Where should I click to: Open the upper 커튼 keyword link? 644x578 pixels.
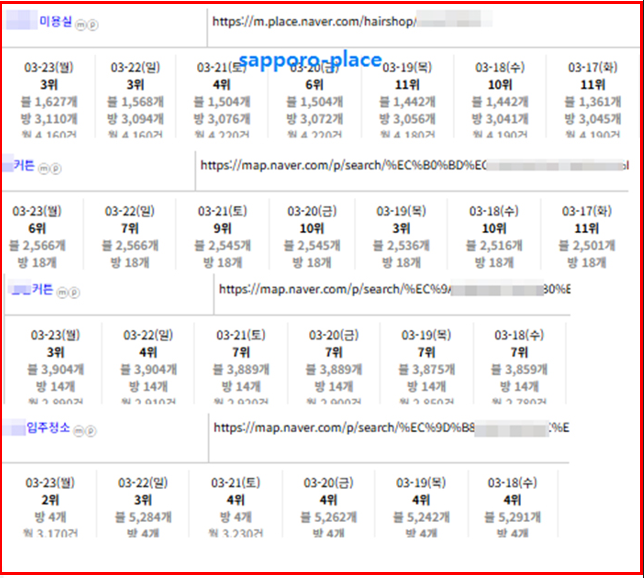click(24, 167)
